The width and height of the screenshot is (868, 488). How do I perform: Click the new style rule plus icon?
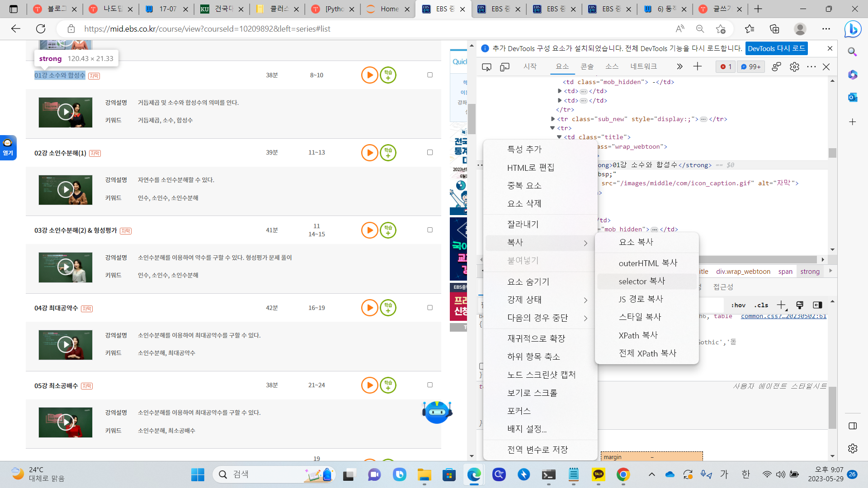click(x=781, y=305)
